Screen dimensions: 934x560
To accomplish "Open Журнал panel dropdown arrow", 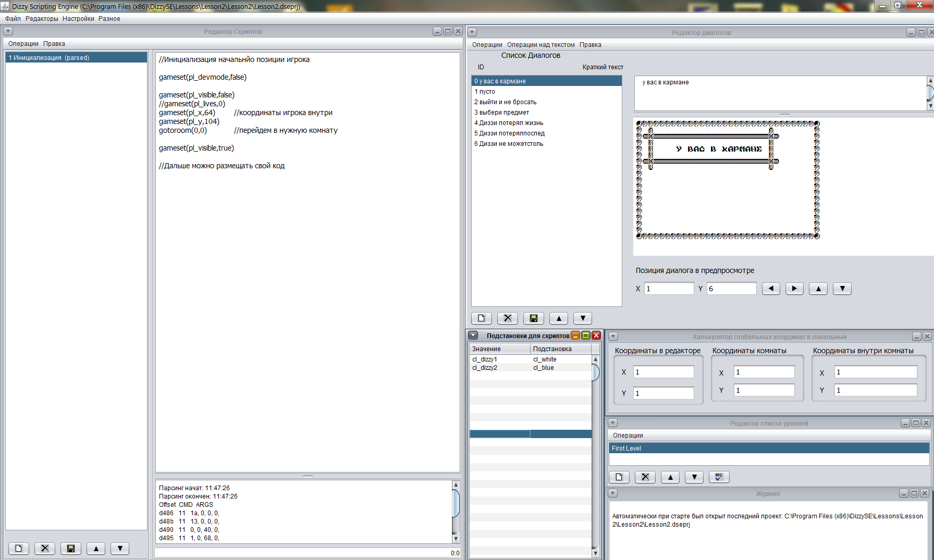I will 613,493.
